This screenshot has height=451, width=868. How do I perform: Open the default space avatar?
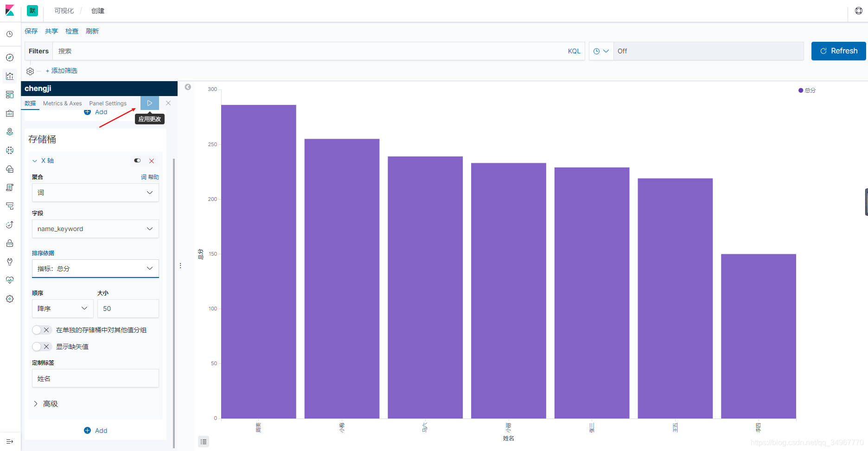32,11
